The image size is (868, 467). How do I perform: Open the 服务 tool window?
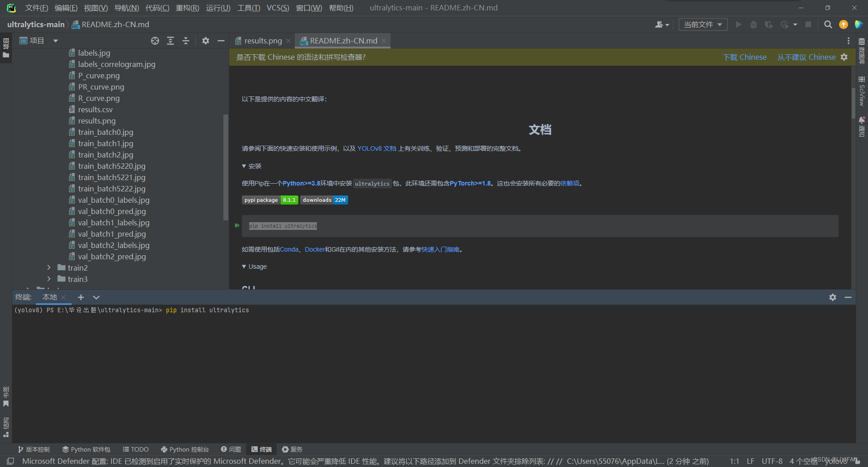(x=292, y=449)
